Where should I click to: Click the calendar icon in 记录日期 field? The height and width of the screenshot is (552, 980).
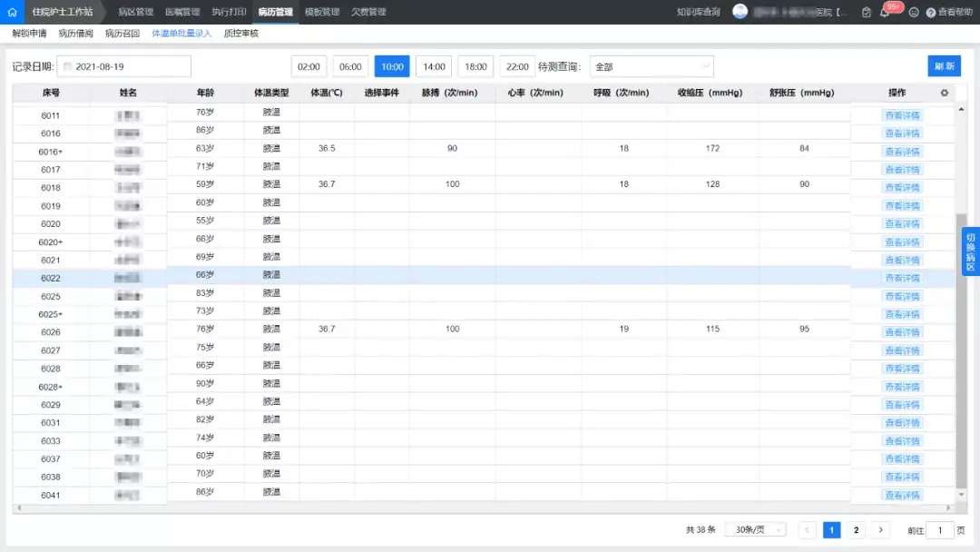pyautogui.click(x=67, y=67)
